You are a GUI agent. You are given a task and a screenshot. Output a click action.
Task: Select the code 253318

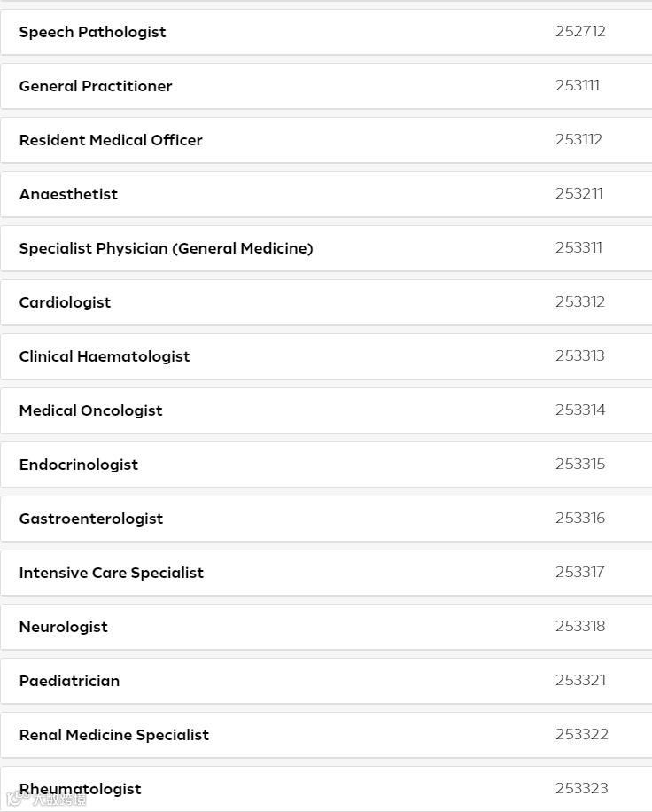click(x=580, y=626)
